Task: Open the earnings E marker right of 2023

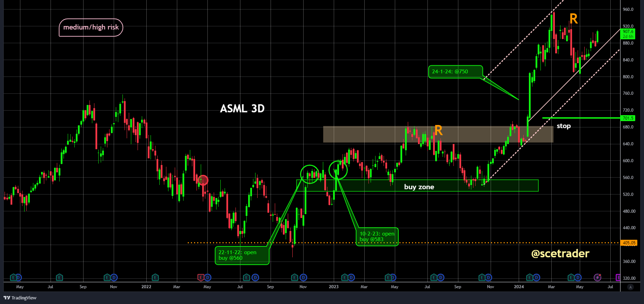Action: (x=345, y=278)
